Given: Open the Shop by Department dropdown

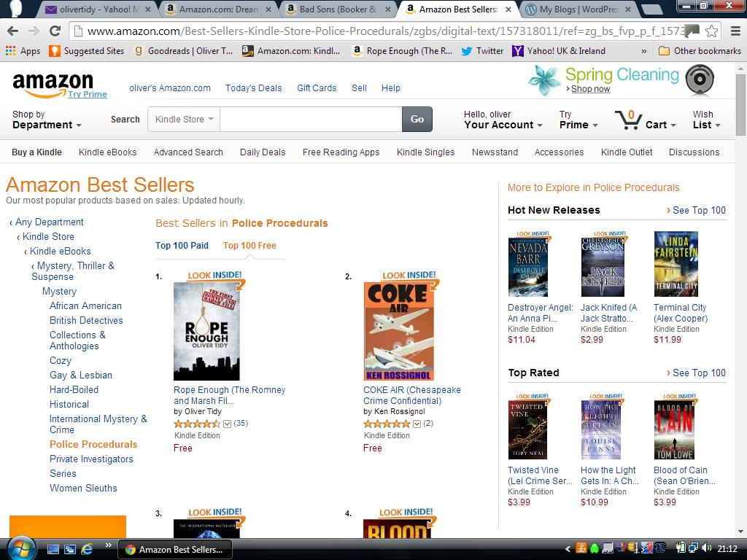Looking at the screenshot, I should click(47, 120).
